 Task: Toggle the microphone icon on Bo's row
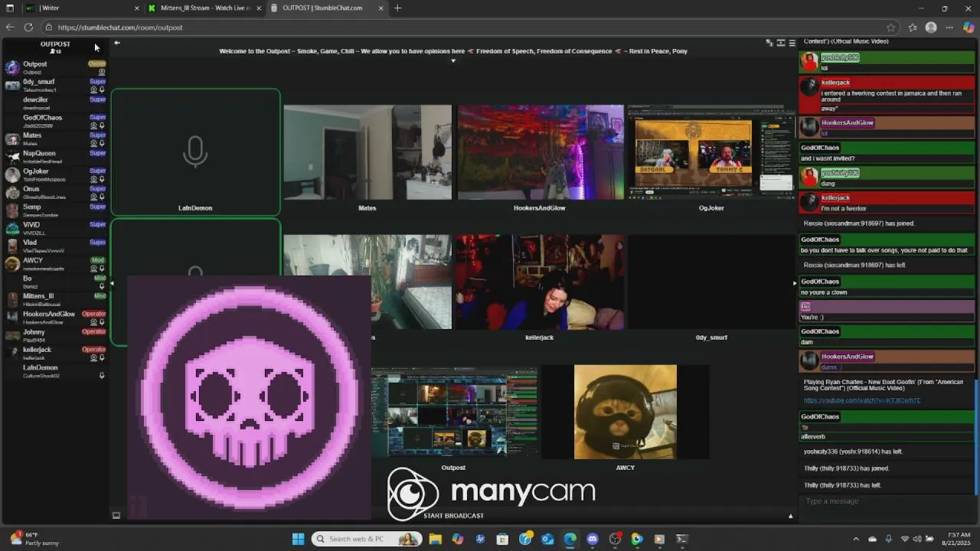click(x=102, y=286)
